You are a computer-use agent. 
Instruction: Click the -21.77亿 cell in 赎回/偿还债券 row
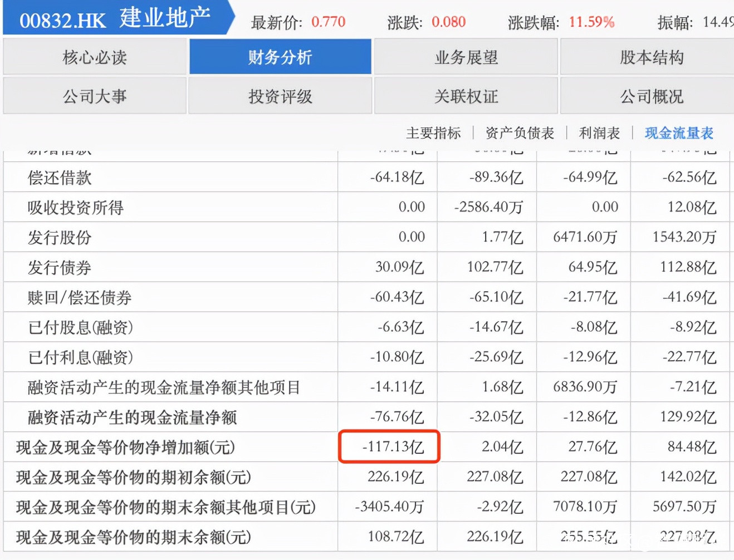(x=590, y=298)
